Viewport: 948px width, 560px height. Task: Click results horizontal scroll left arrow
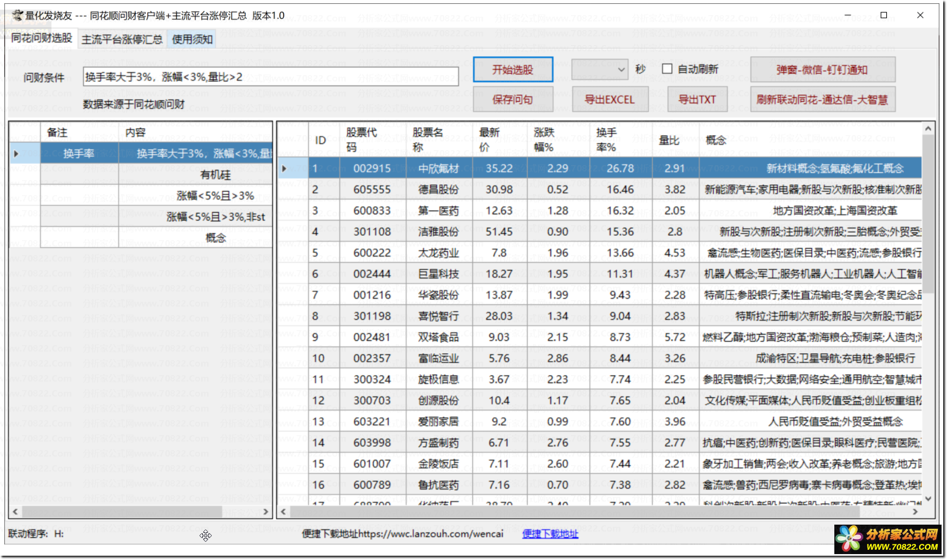tap(284, 512)
